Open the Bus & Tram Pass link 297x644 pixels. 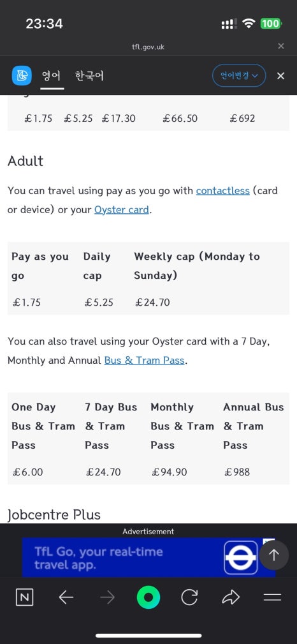145,361
